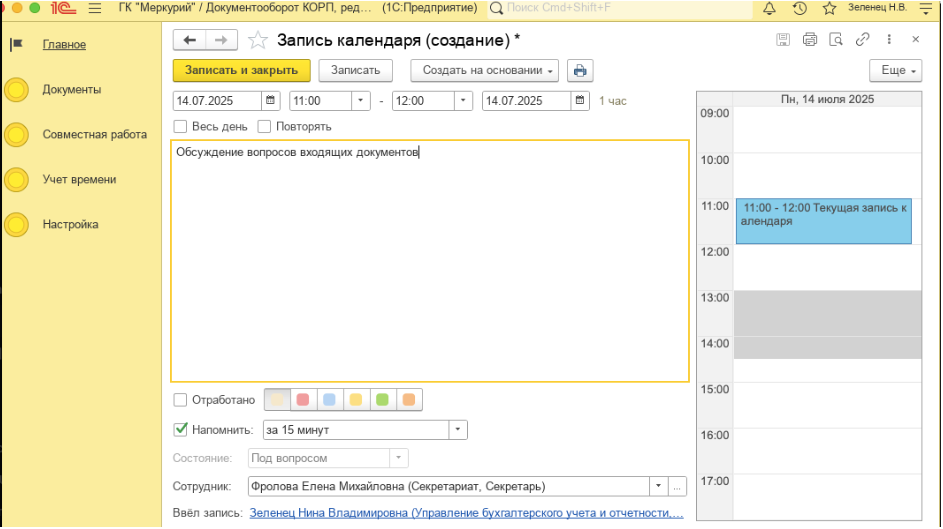Select the green color swatch

pos(381,400)
